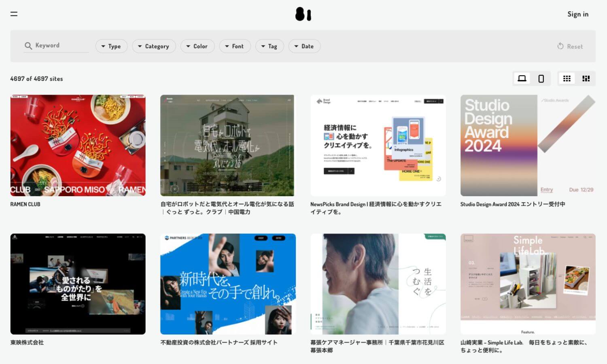Open the 幕張ケアマネージャー事務所 thumbnail
Image resolution: width=607 pixels, height=364 pixels.
[378, 284]
